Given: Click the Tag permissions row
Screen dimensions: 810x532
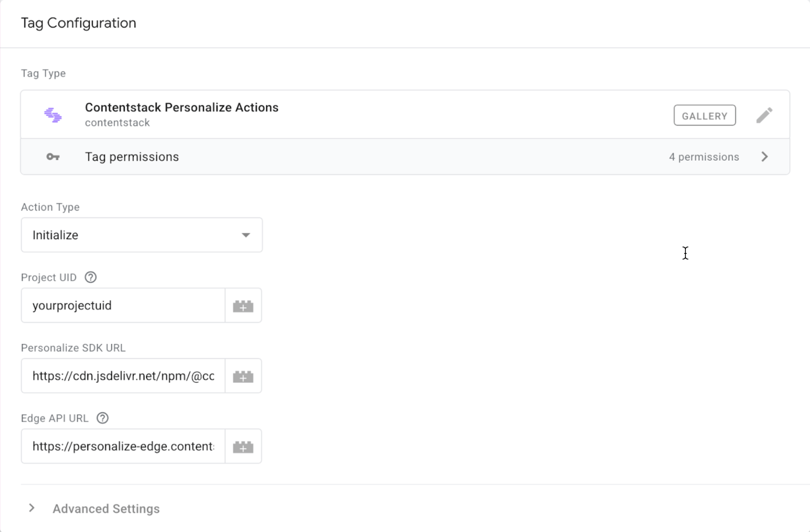Looking at the screenshot, I should click(405, 157).
